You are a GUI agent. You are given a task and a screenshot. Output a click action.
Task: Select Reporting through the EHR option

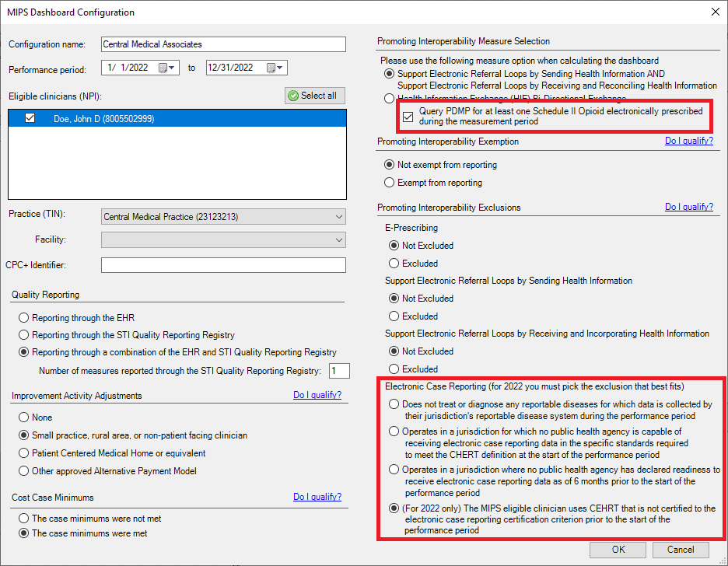[x=24, y=318]
